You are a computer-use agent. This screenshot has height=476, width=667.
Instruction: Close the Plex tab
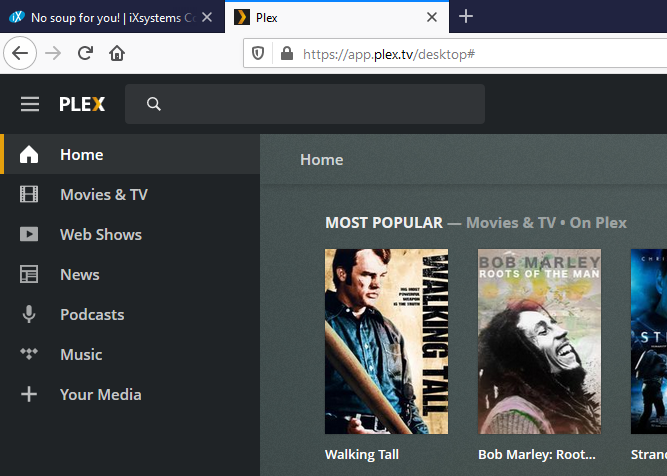pyautogui.click(x=432, y=17)
